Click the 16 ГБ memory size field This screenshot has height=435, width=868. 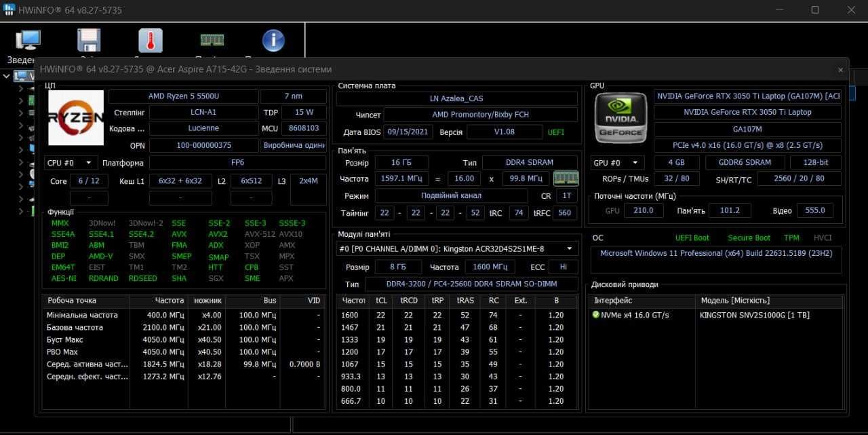click(x=401, y=163)
